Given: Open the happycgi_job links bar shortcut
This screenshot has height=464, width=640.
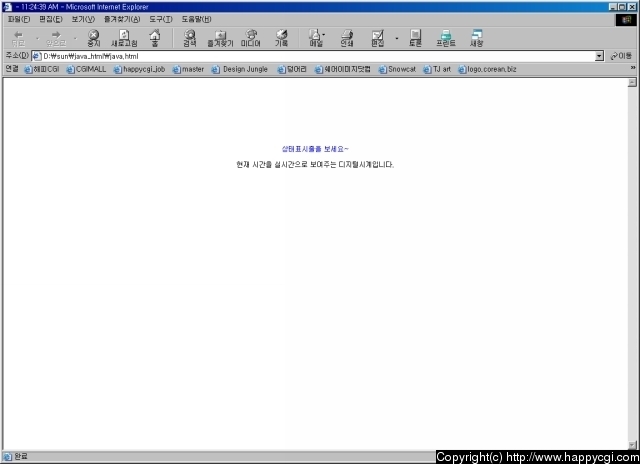Looking at the screenshot, I should pyautogui.click(x=139, y=69).
